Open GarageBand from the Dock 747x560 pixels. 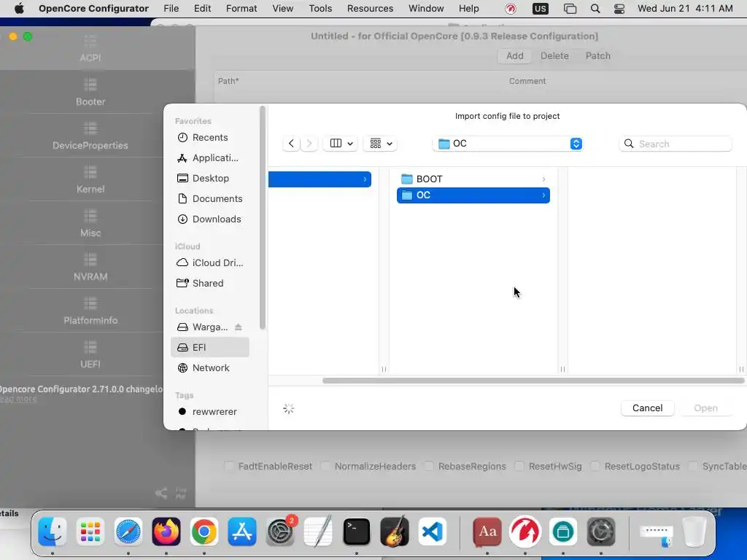(395, 532)
